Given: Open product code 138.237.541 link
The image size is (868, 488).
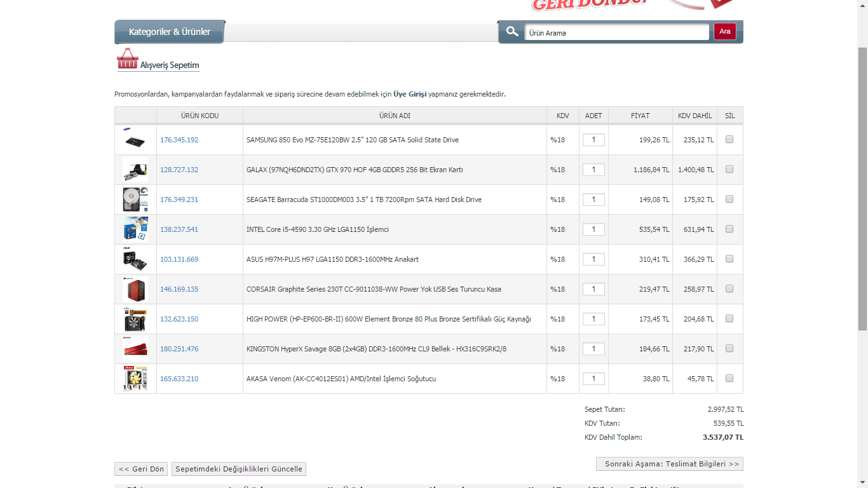Looking at the screenshot, I should 179,229.
